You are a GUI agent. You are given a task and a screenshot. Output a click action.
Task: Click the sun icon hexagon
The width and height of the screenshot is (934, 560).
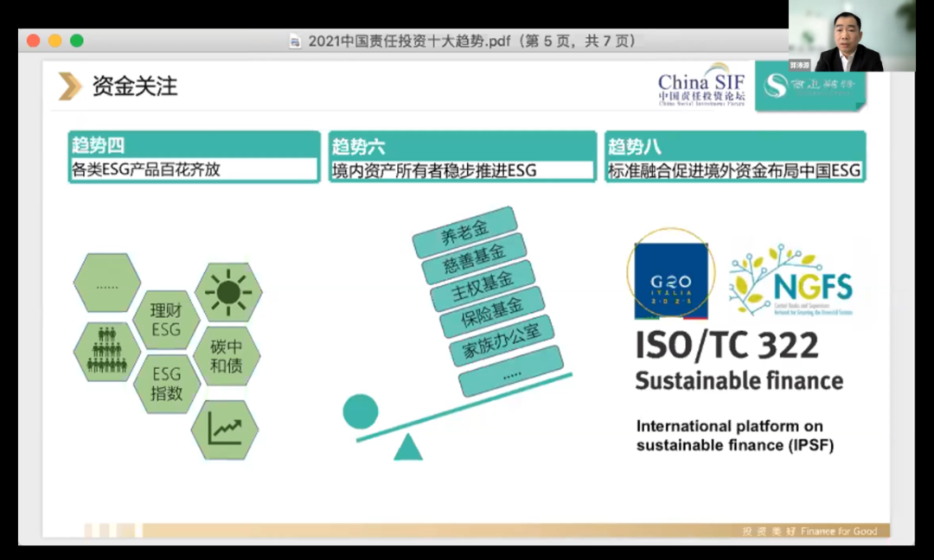[228, 292]
